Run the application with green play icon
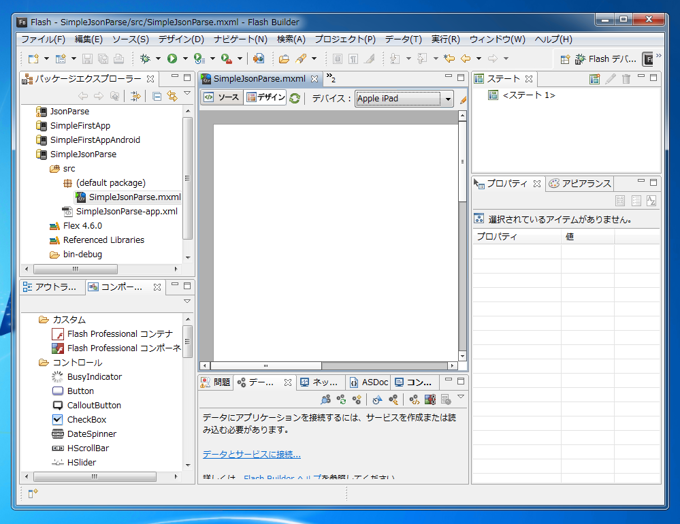Image resolution: width=680 pixels, height=524 pixels. tap(172, 59)
